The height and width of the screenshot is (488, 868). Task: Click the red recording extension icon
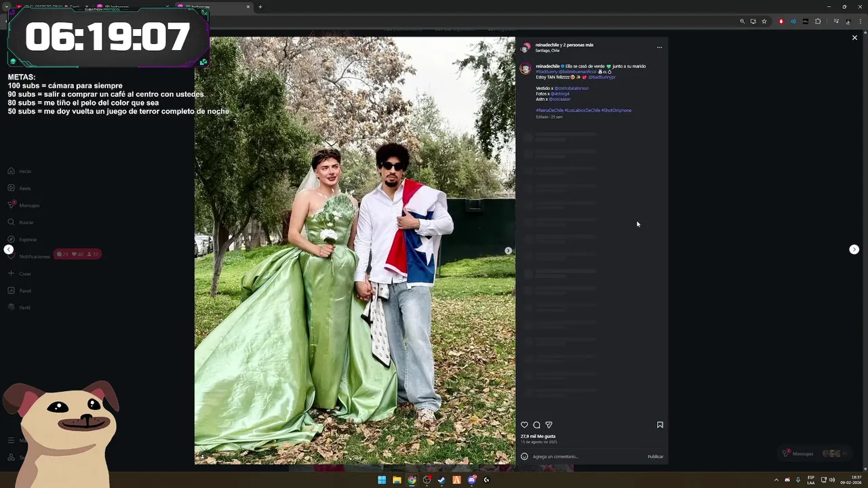(x=781, y=21)
